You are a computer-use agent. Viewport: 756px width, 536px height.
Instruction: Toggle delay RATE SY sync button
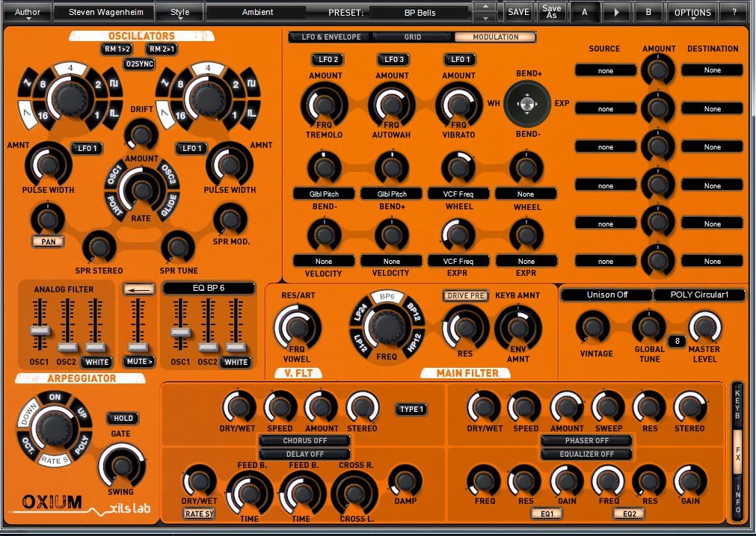(x=199, y=514)
